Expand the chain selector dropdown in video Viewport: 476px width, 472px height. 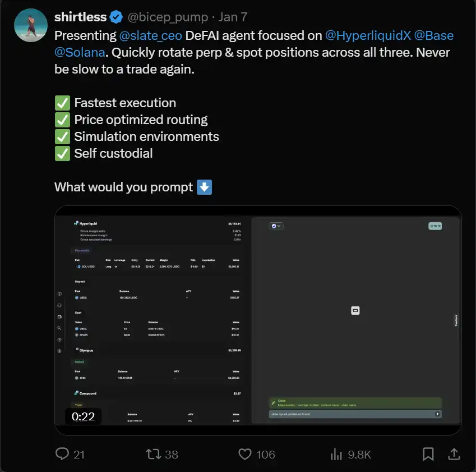276,226
